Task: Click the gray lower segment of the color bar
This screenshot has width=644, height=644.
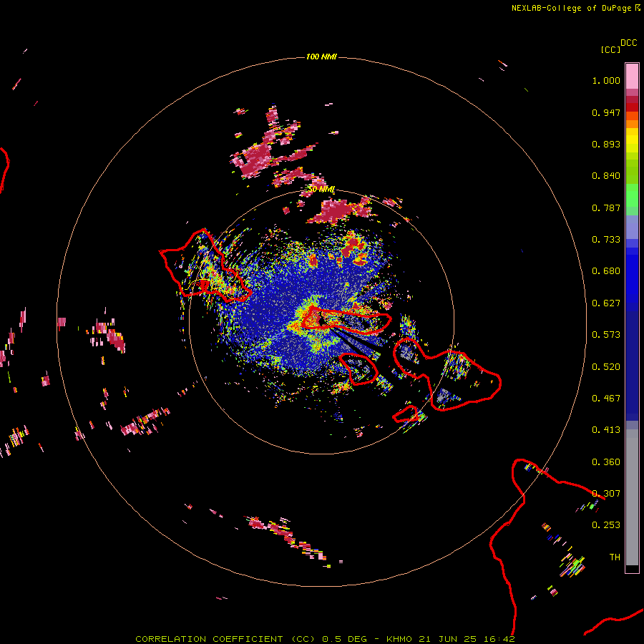Action: tap(632, 497)
